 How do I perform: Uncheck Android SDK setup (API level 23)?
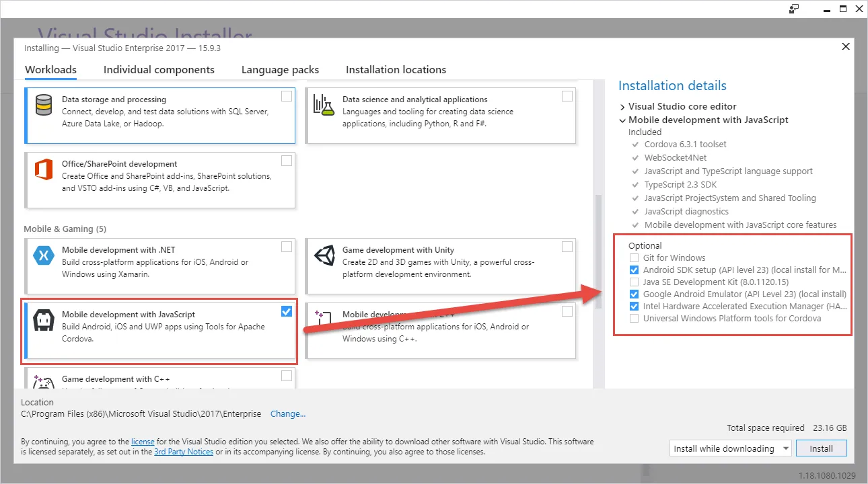coord(634,270)
